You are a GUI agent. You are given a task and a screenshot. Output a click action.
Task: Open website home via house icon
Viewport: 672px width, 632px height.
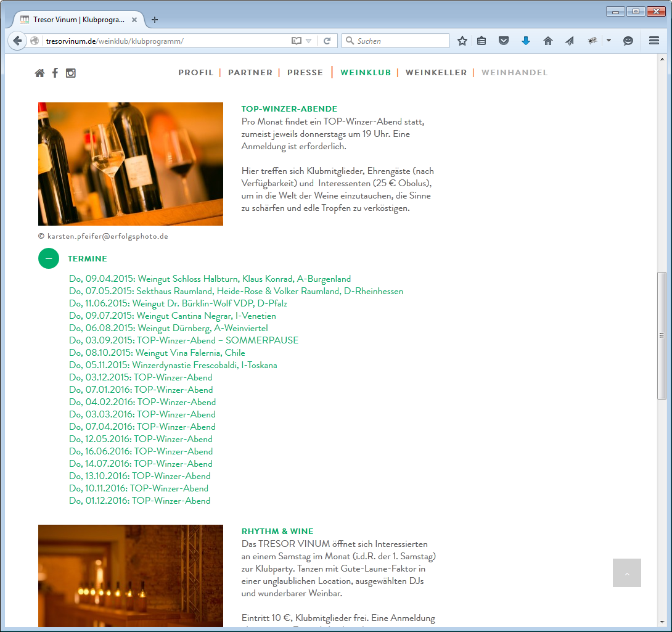pos(39,73)
